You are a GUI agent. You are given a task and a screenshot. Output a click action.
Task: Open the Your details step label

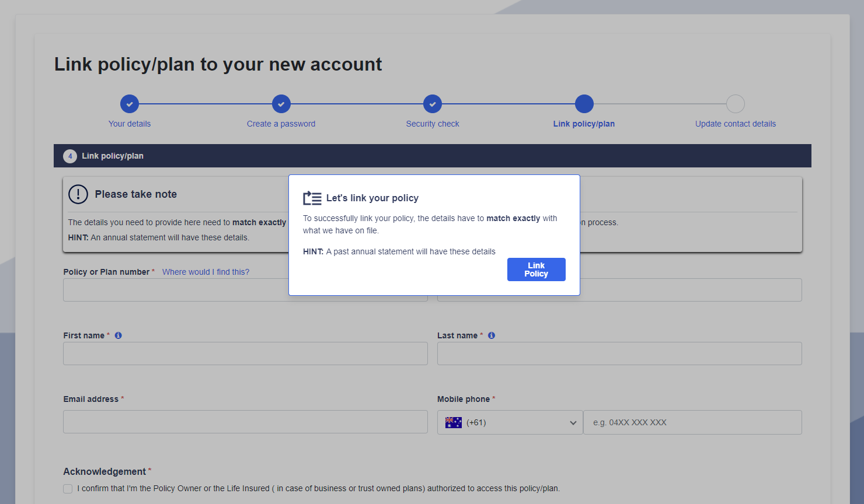[130, 124]
